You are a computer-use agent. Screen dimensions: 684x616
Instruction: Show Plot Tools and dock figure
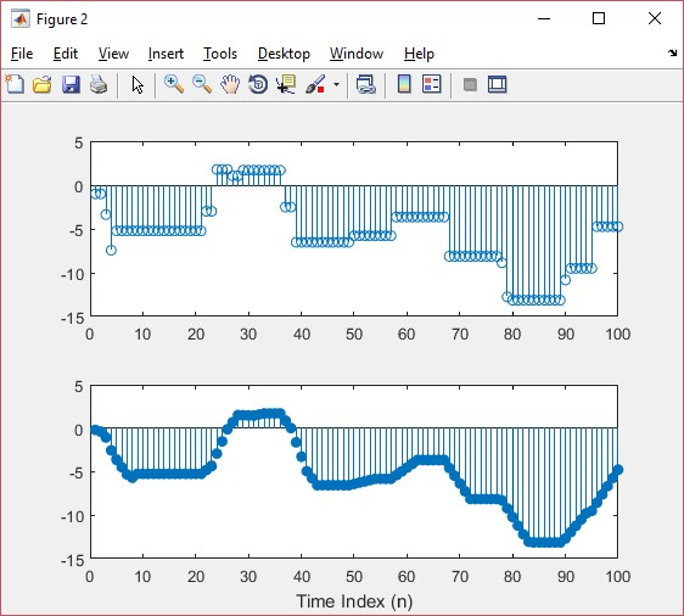pyautogui.click(x=497, y=84)
